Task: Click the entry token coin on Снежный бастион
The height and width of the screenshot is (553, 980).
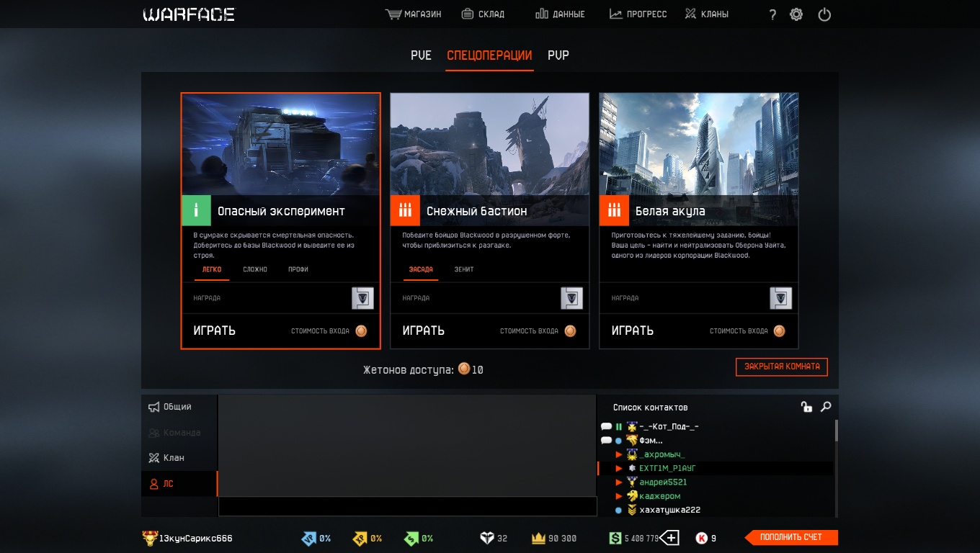Action: (x=570, y=331)
